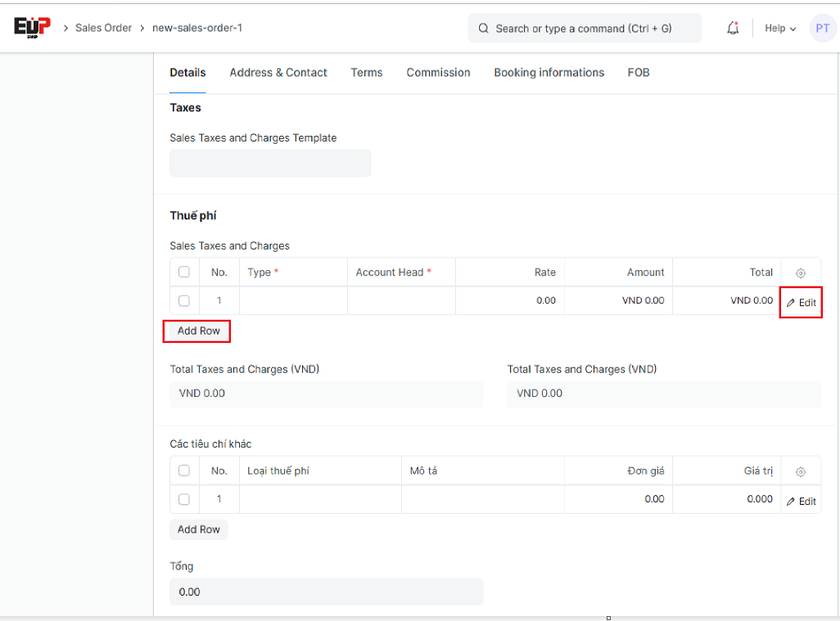The width and height of the screenshot is (840, 621).
Task: Check row 1 checkbox in Các tiêu chí khác table
Action: (184, 499)
